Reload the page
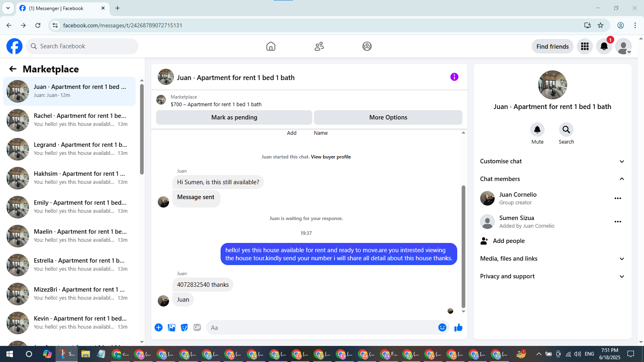 tap(38, 25)
